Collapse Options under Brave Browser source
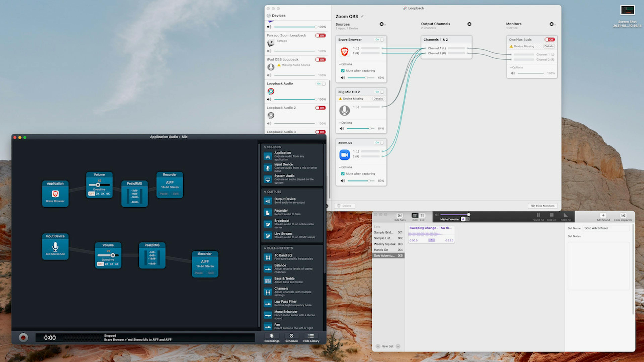The width and height of the screenshot is (644, 362). [x=345, y=64]
